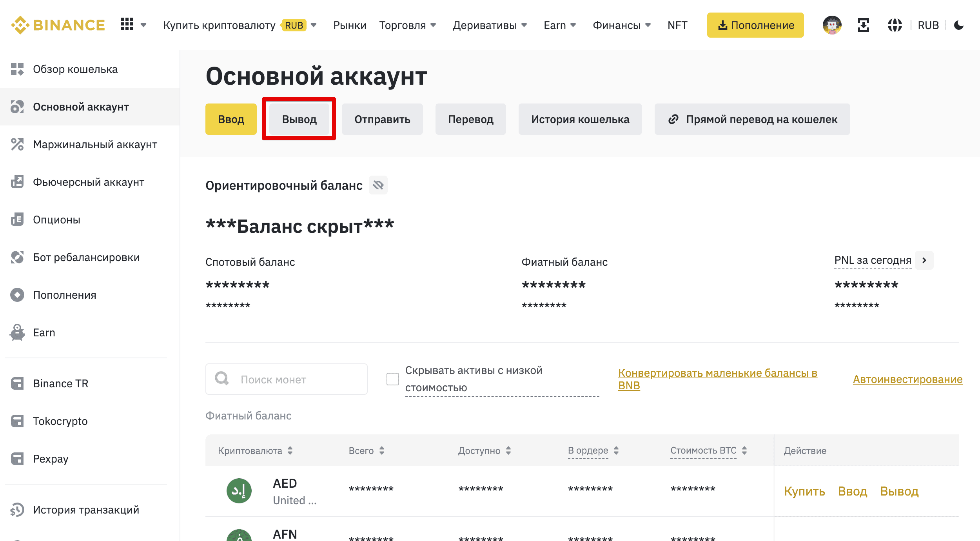Click Купить link in AED row
Screen dimensions: 980x541
[x=804, y=491]
